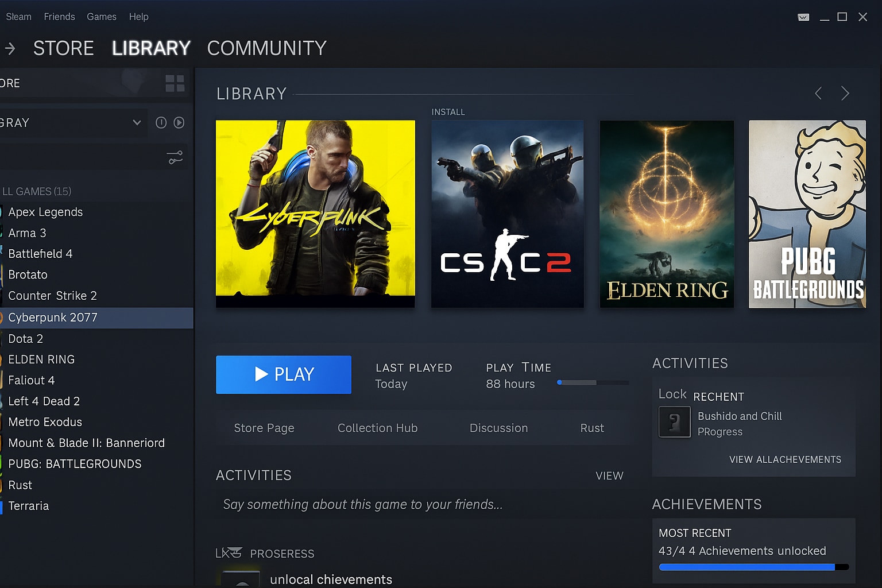Show next library shelf items arrow

click(x=845, y=93)
